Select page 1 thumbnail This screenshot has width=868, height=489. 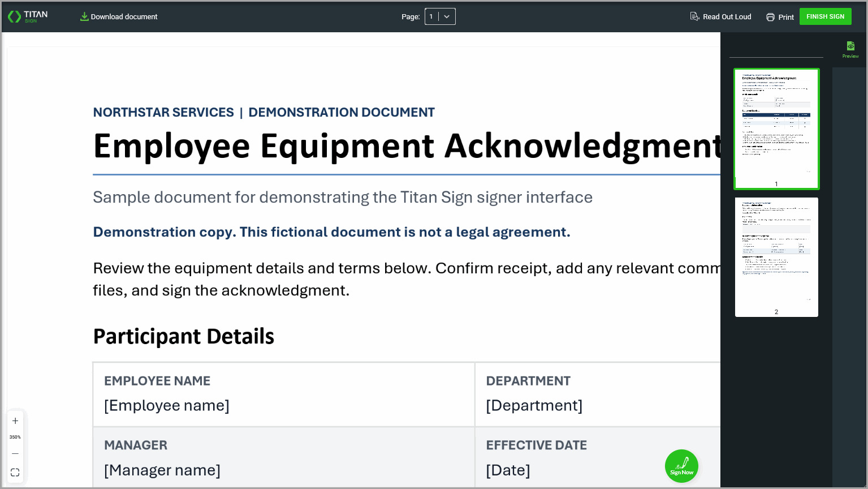coord(776,128)
